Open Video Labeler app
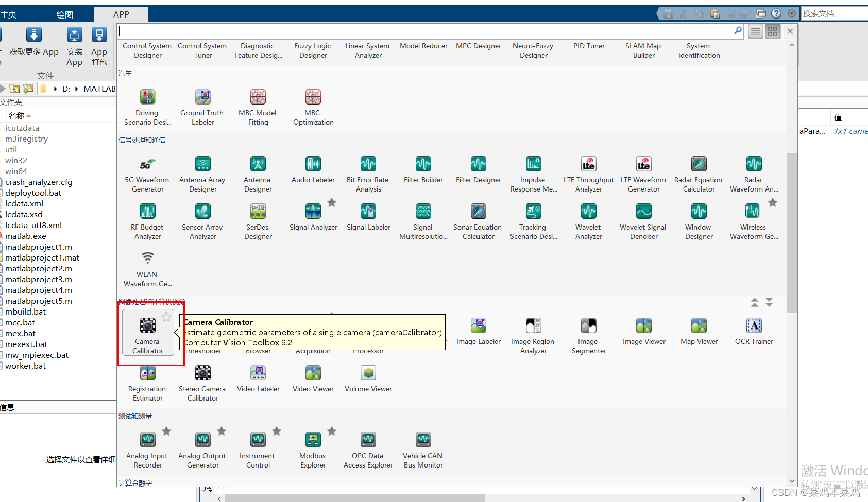This screenshot has width=868, height=502. 258,379
